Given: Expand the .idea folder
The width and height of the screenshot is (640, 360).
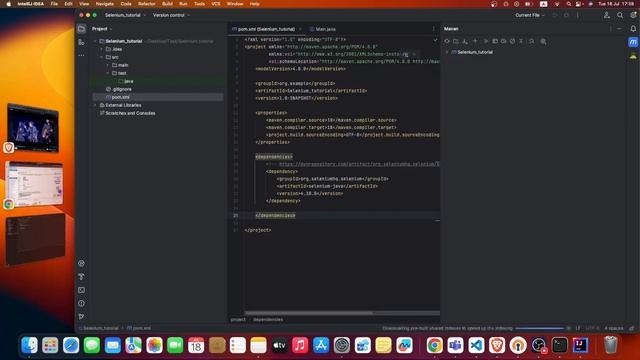Looking at the screenshot, I should (x=102, y=49).
